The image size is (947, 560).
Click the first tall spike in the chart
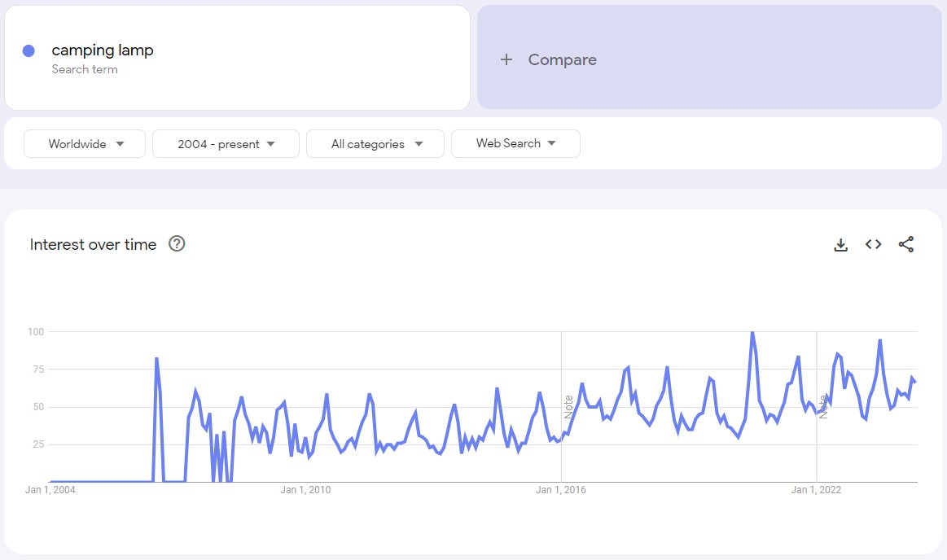(156, 358)
